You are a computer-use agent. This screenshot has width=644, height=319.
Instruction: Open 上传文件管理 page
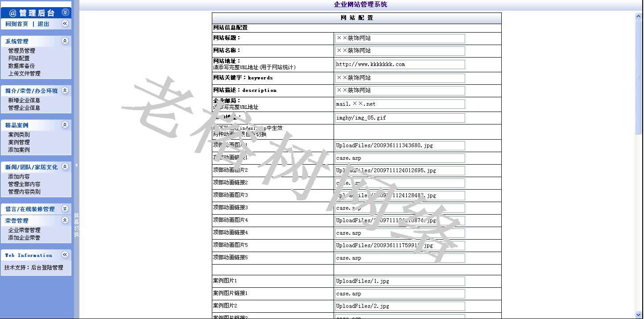24,74
